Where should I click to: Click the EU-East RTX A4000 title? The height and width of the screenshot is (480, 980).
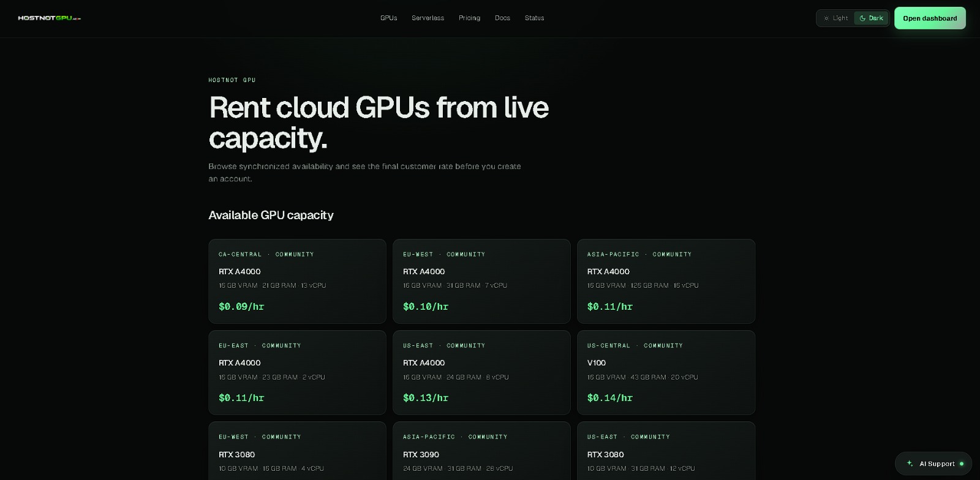point(239,363)
